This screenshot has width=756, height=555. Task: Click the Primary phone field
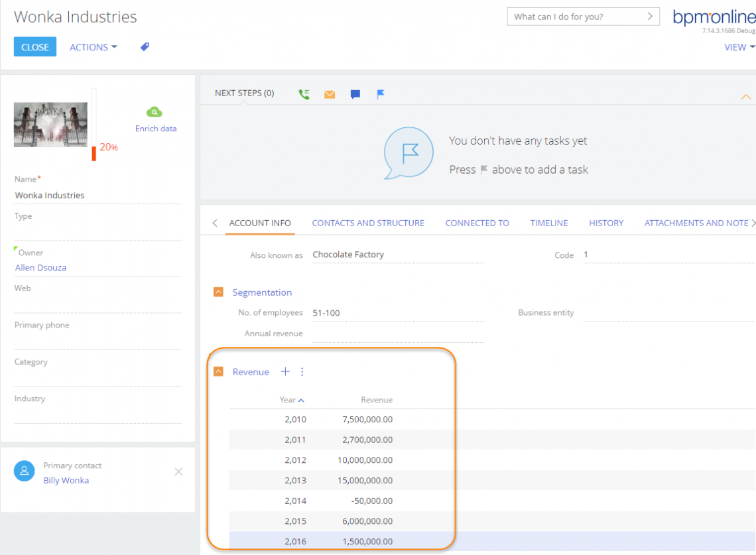(x=98, y=341)
